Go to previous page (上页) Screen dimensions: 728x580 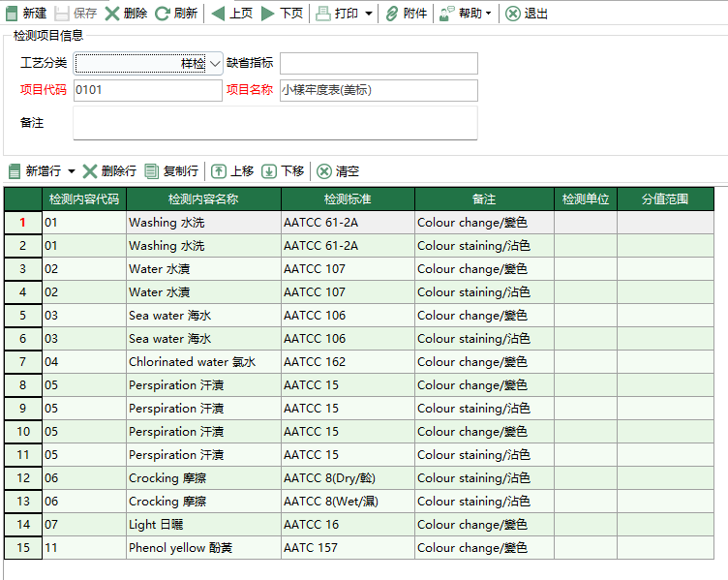218,14
